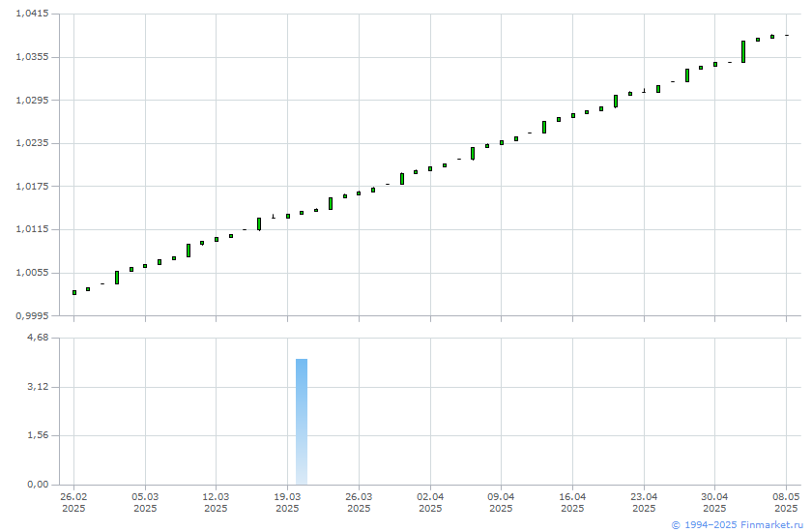Click the candlestick on the 02.04 gridline
Screen dimensions: 812x532
(430, 168)
